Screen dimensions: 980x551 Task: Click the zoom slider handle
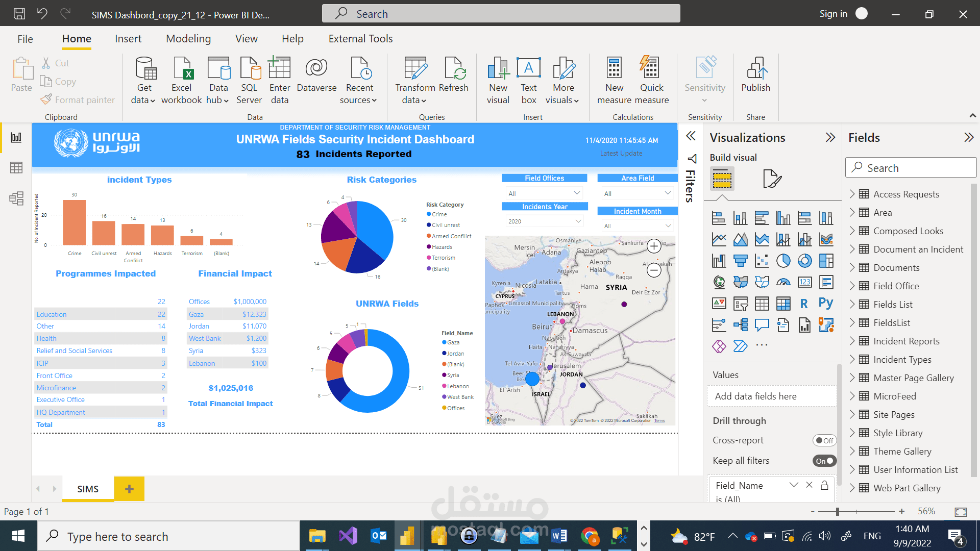(838, 511)
